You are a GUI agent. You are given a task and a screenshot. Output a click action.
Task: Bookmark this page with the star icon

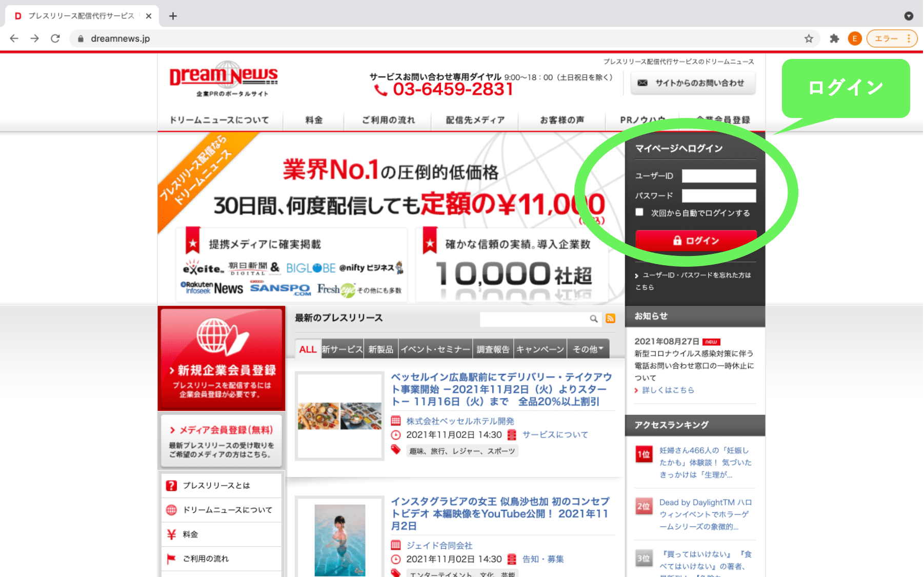[809, 38]
